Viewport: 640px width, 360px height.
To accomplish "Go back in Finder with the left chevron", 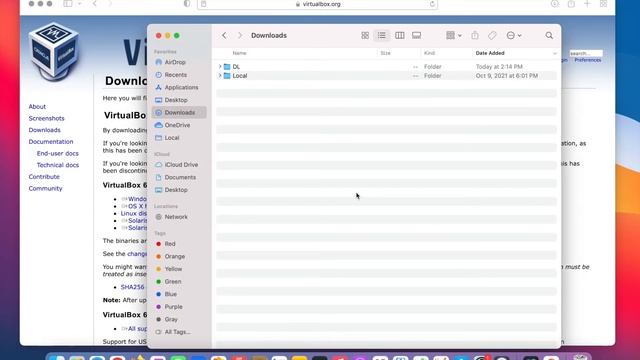I will (x=224, y=36).
